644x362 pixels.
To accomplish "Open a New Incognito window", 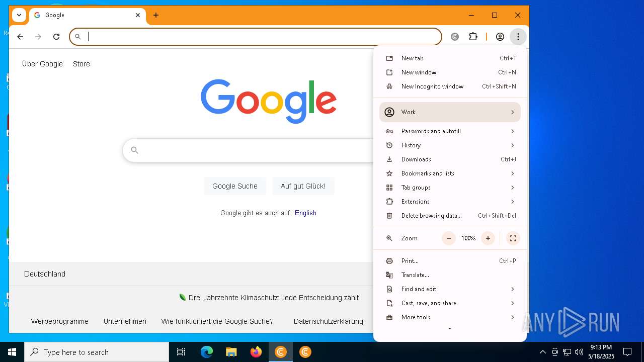I will click(x=450, y=86).
